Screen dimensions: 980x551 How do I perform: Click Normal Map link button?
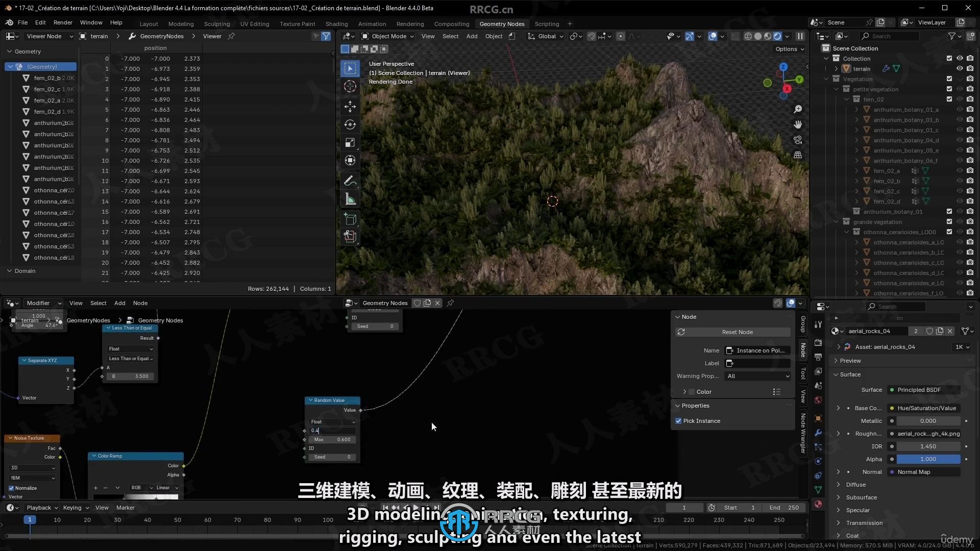click(924, 472)
